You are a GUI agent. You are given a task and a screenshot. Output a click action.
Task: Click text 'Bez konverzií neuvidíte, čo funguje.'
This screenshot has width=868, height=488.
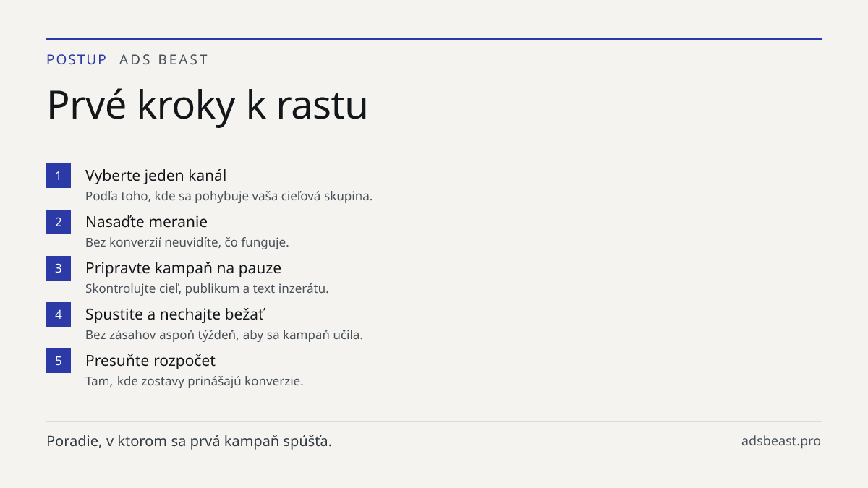[187, 242]
